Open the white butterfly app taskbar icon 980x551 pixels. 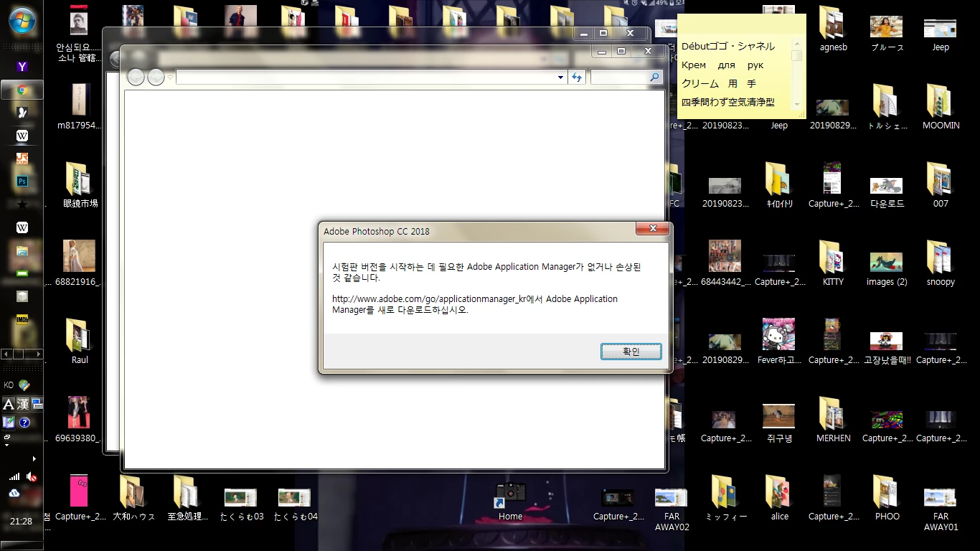pos(22,113)
